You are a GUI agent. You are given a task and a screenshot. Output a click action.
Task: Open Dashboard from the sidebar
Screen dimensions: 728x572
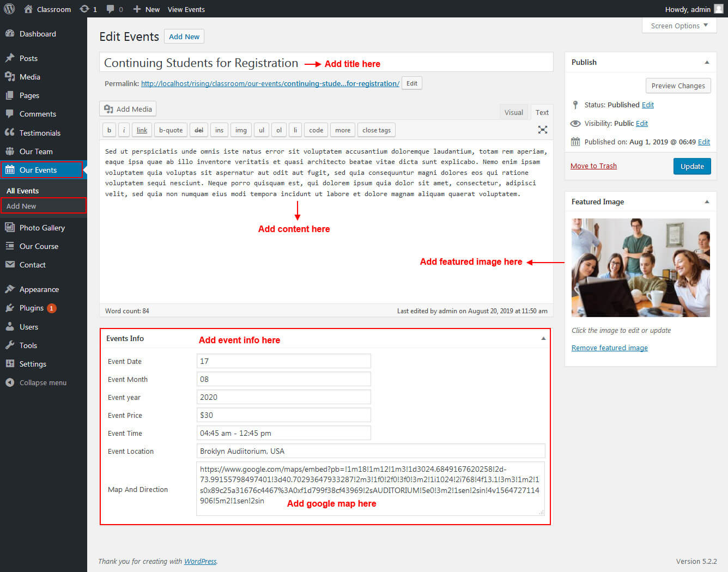tap(38, 34)
